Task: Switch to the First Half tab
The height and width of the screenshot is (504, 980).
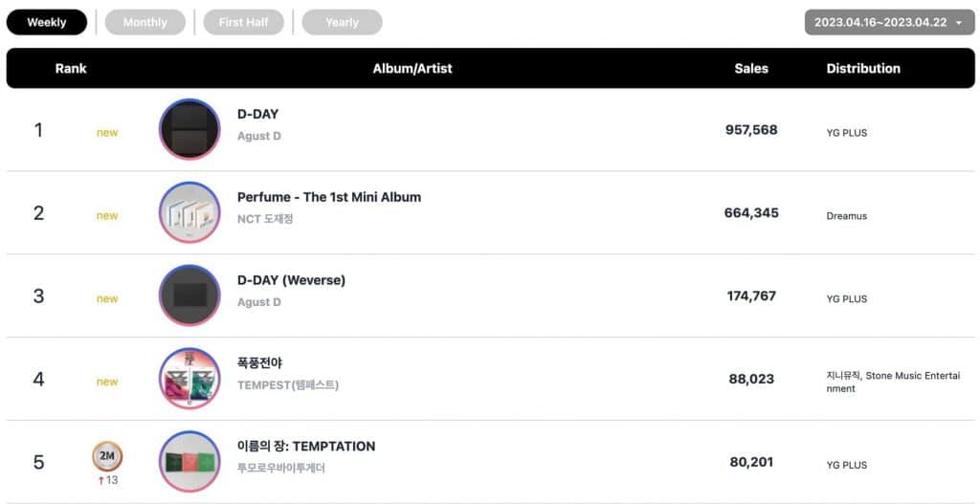Action: (x=244, y=22)
